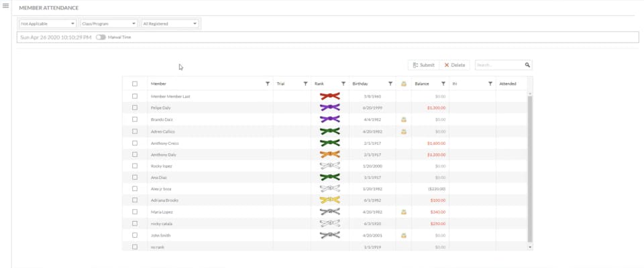The width and height of the screenshot is (644, 268).
Task: Select the checkbox beside John Smith
Action: 135,235
